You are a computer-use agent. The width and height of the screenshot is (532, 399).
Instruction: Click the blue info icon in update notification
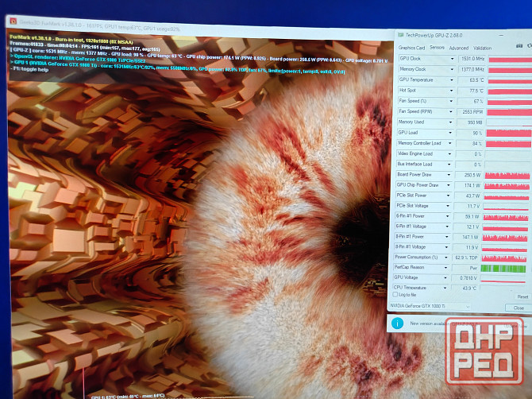pyautogui.click(x=395, y=323)
